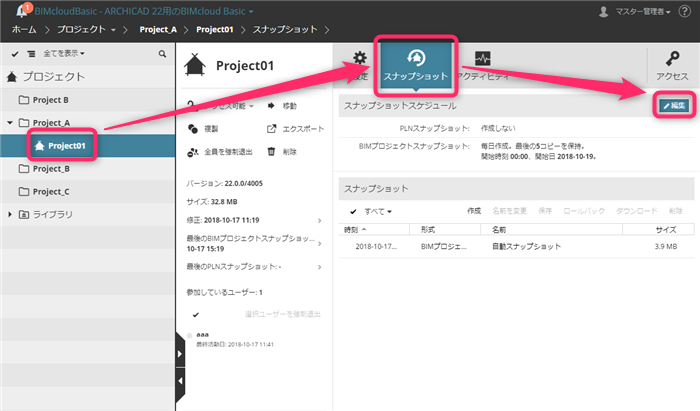Navigate to Project01 breadcrumb
The width and height of the screenshot is (700, 411).
click(215, 29)
